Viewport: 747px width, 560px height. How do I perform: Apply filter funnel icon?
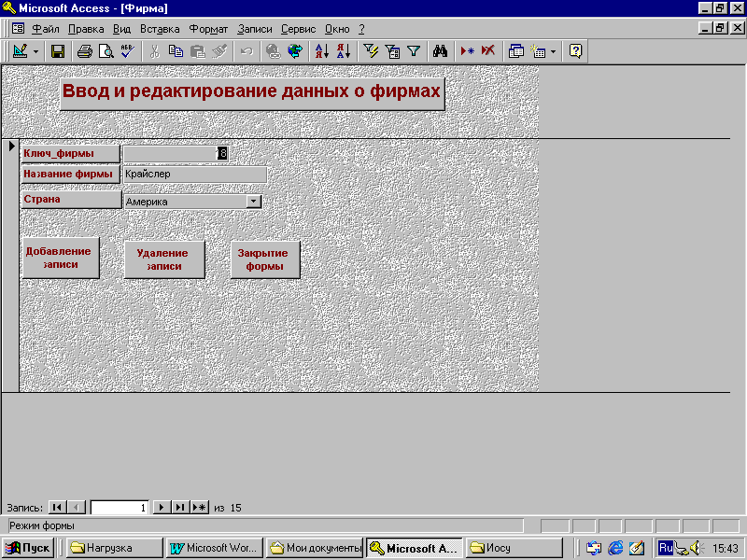414,51
